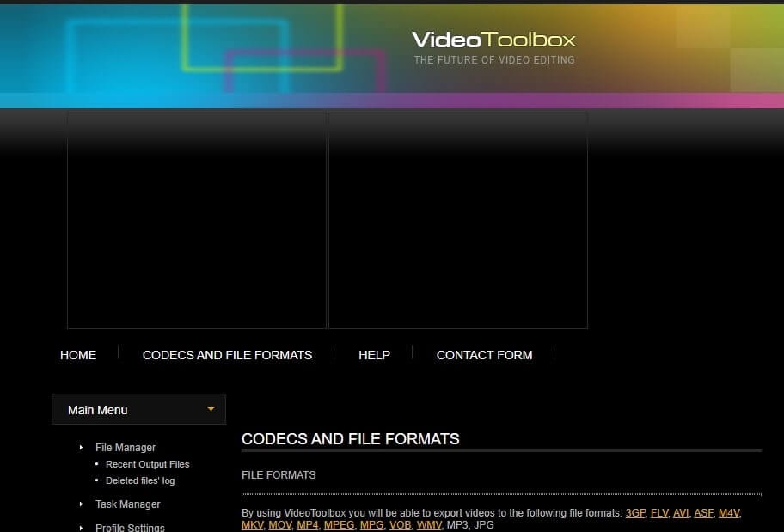Open CODECS AND FILE FORMATS nav item
The width and height of the screenshot is (784, 532).
click(227, 355)
